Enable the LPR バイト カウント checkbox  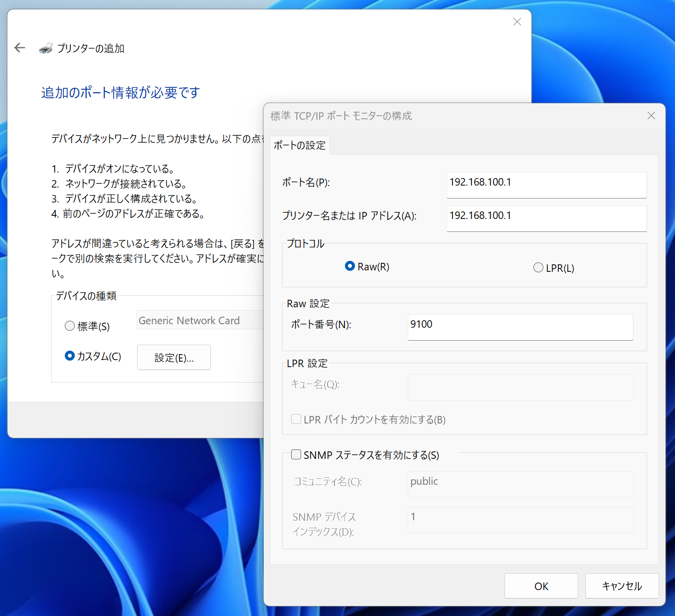tap(296, 419)
